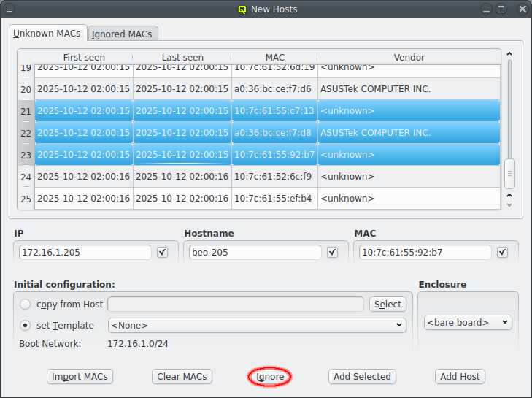Click the Select button for host copy

(x=388, y=304)
